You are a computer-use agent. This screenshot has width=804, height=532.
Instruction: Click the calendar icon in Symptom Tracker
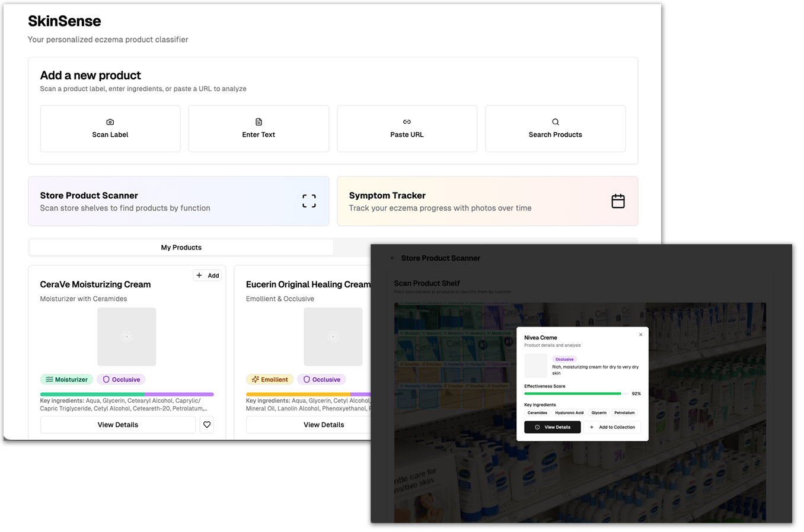(x=618, y=201)
